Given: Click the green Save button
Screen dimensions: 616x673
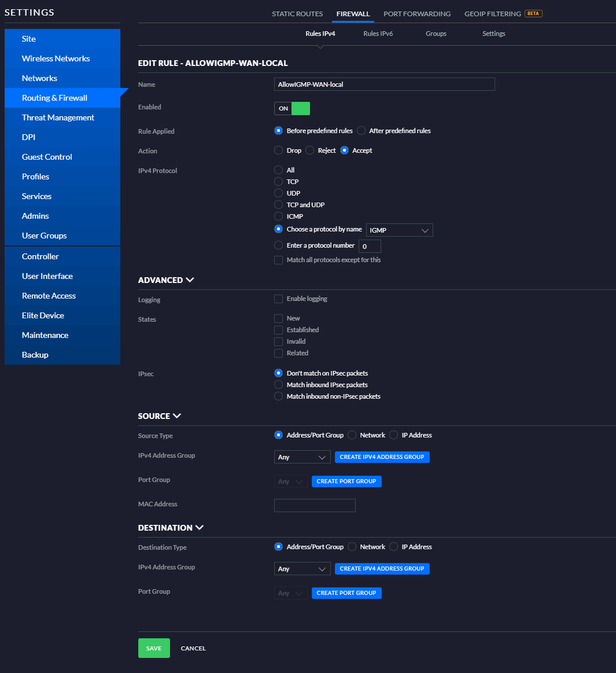Looking at the screenshot, I should [x=154, y=648].
